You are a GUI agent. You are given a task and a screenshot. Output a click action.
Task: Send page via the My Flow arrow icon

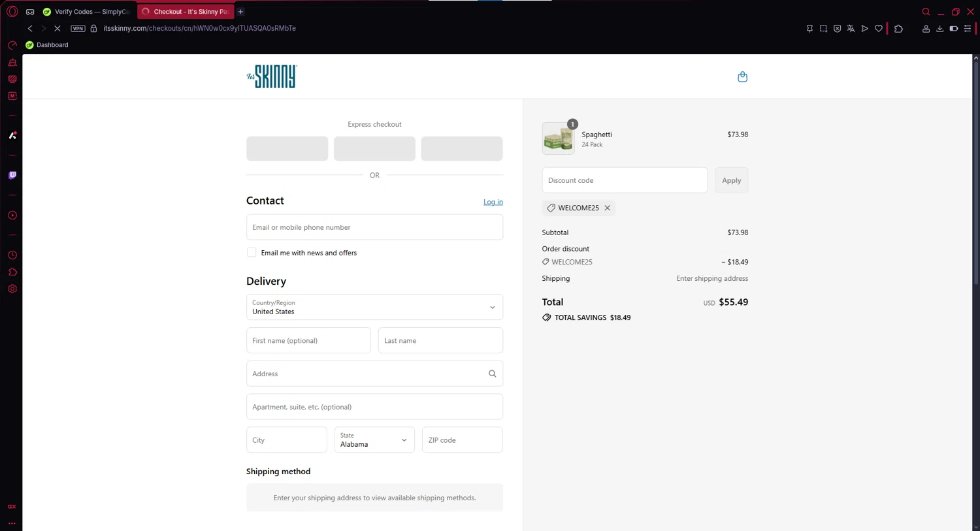point(864,28)
